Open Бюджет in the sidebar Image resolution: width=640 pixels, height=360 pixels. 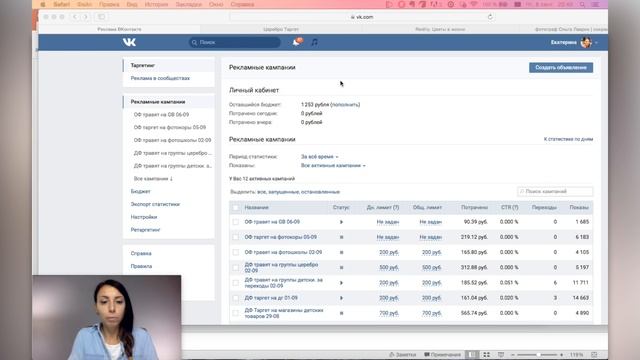click(140, 191)
